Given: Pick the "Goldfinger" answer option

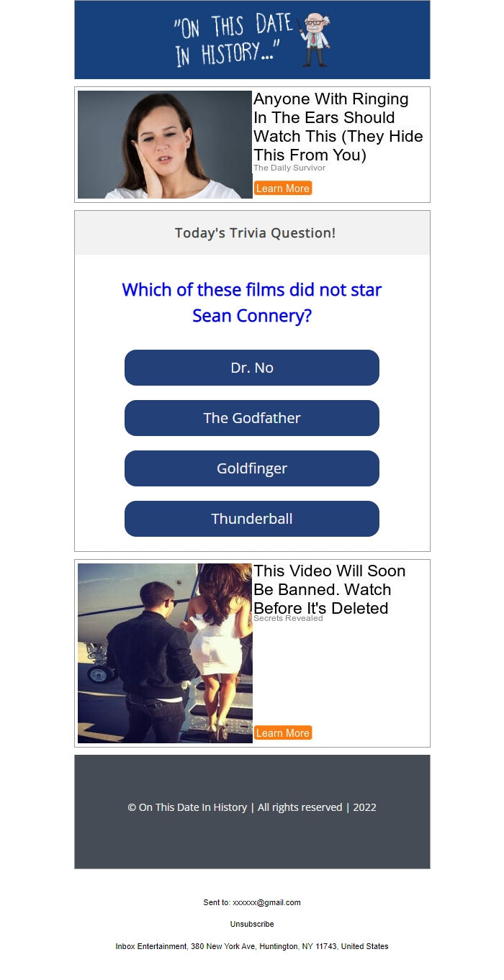Looking at the screenshot, I should point(252,468).
